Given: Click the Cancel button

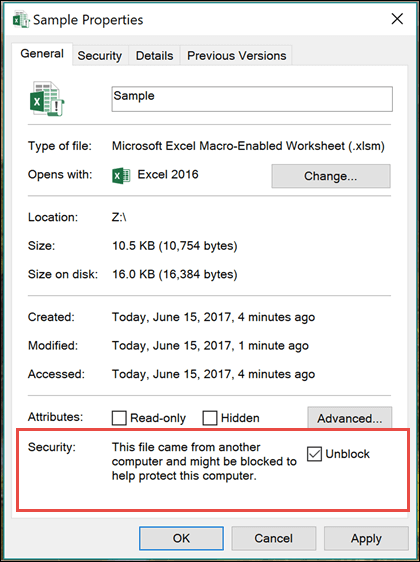Looking at the screenshot, I should point(273,538).
